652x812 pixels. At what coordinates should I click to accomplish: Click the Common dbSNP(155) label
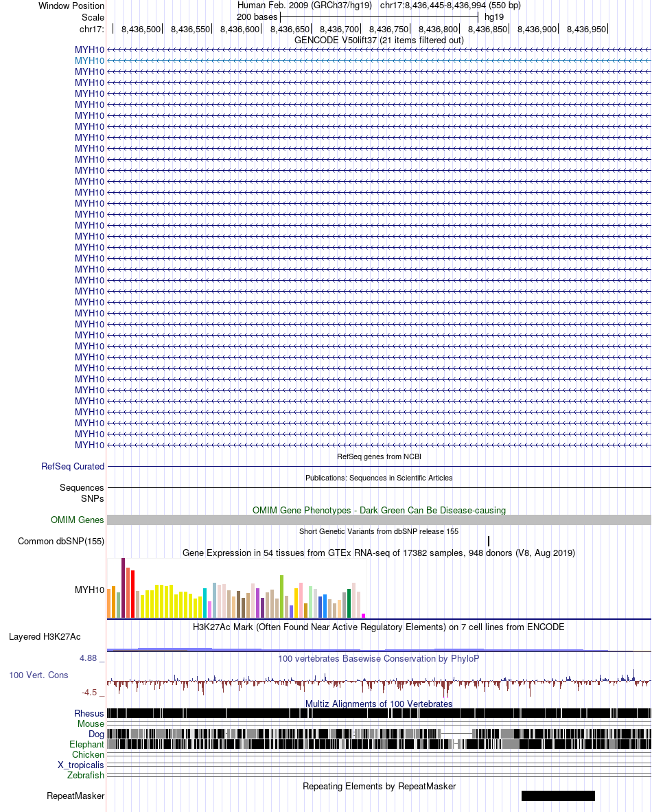61,541
